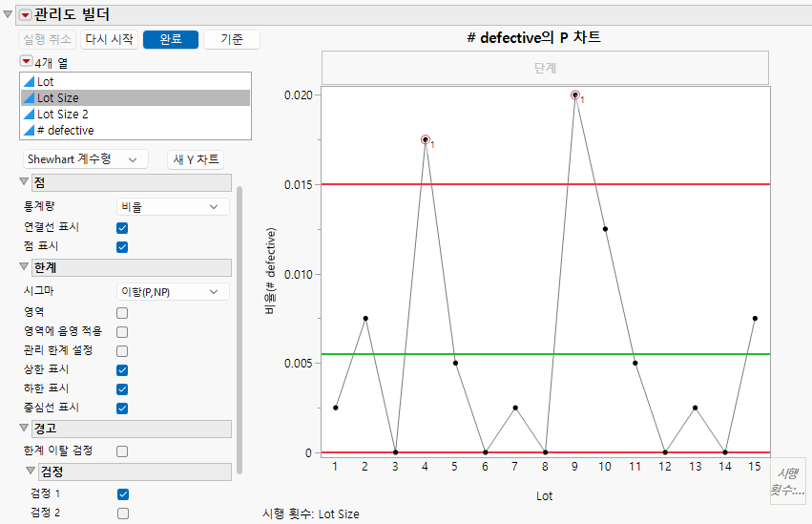The height and width of the screenshot is (524, 812).
Task: Click the 시행 횟수 drop zone at chart corner
Action: [787, 481]
